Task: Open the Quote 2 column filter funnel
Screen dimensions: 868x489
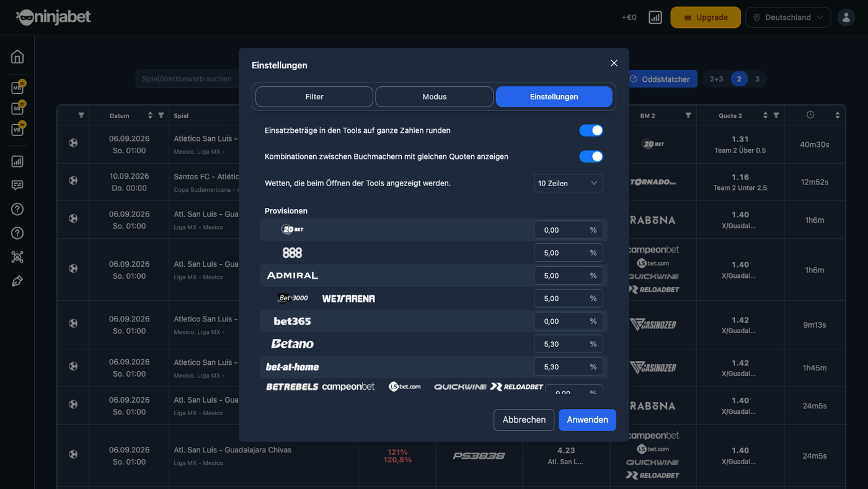Action: 776,115
